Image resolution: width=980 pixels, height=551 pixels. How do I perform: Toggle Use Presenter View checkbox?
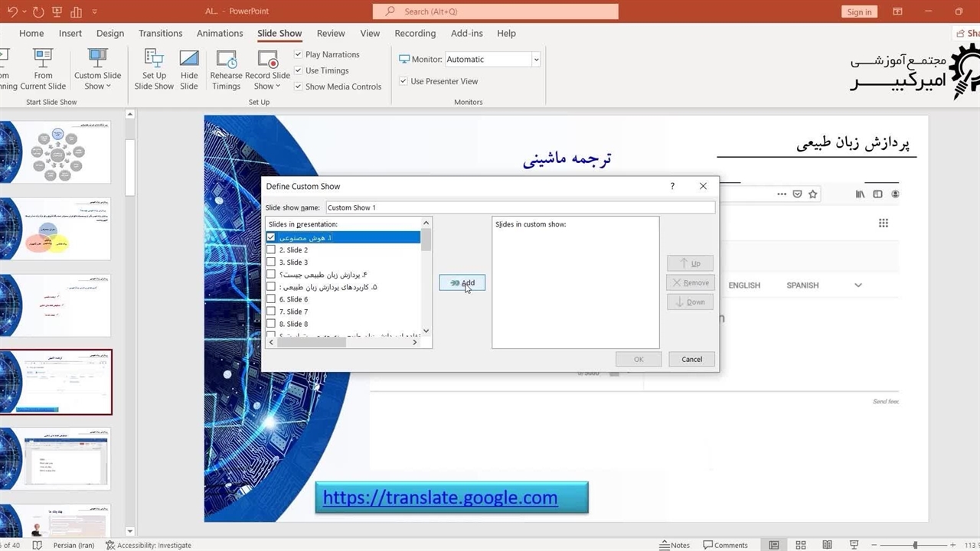[x=403, y=81]
